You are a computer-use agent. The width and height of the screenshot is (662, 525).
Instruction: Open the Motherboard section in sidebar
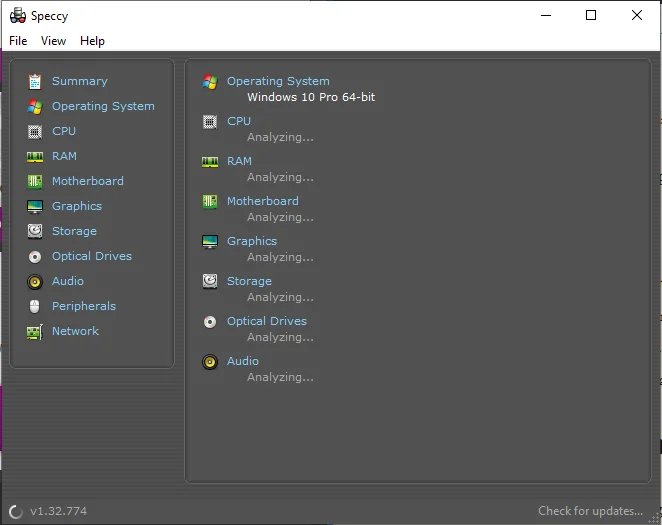(x=88, y=181)
